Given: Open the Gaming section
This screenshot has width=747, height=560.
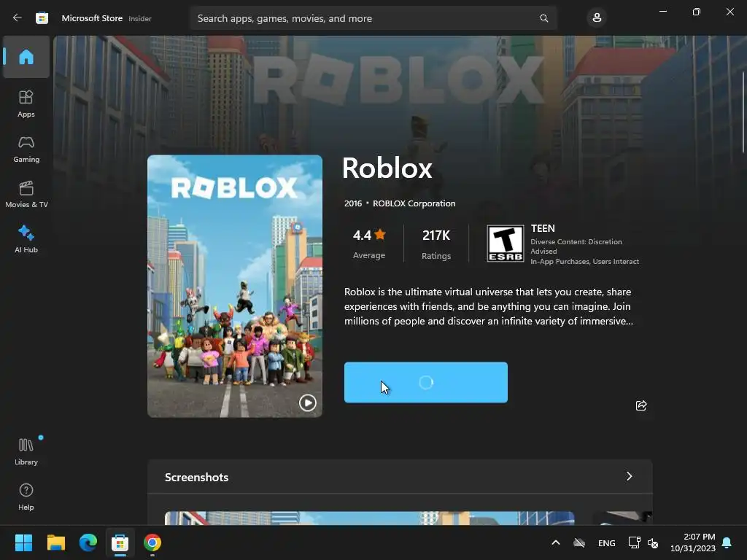Looking at the screenshot, I should point(26,149).
